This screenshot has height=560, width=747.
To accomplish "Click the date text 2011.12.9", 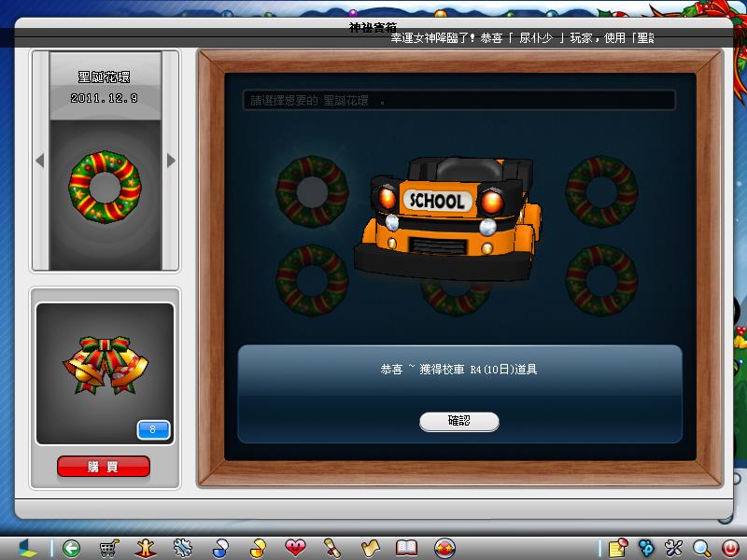I will click(x=104, y=98).
